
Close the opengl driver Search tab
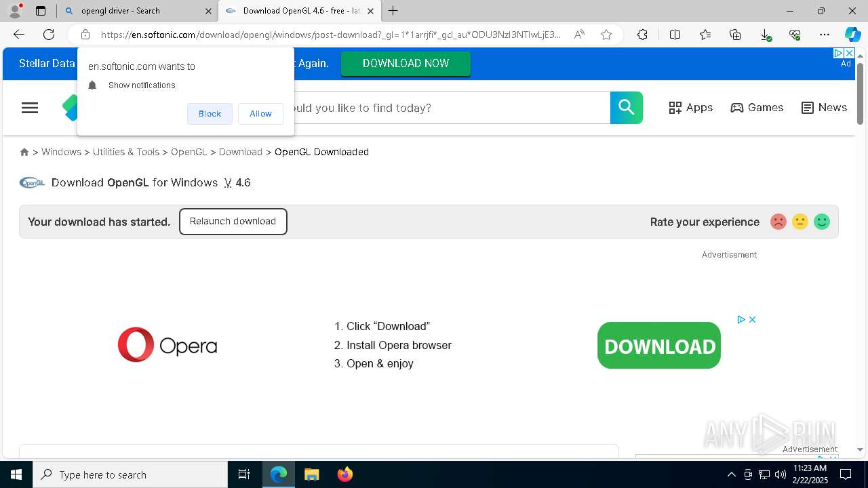pos(208,11)
